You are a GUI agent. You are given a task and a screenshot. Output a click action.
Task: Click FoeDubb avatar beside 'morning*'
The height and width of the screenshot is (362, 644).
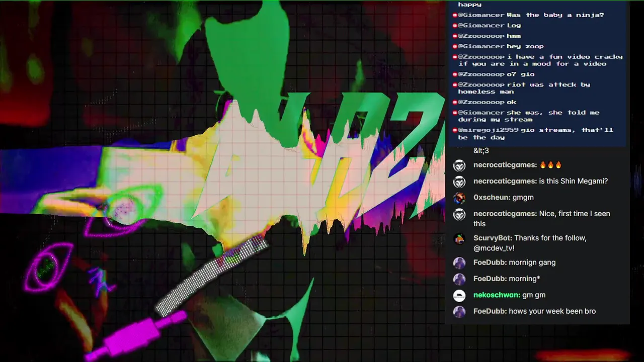(x=459, y=279)
